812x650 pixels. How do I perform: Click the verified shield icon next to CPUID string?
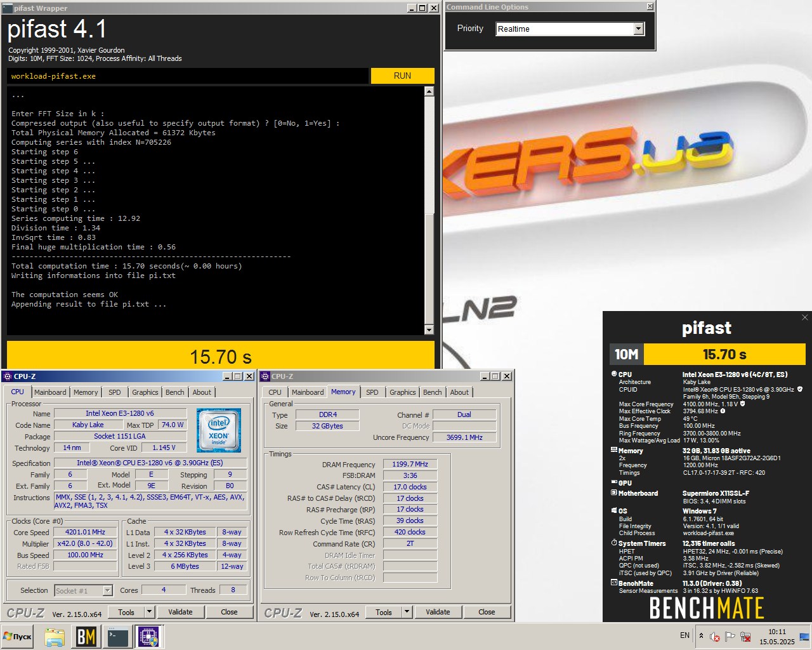[799, 389]
